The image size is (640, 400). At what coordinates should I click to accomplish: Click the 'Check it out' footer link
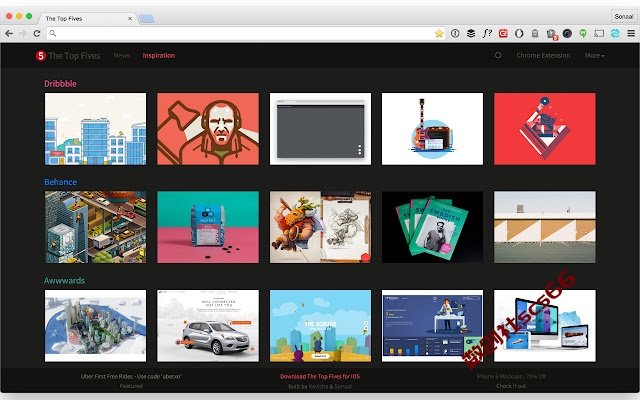pyautogui.click(x=511, y=386)
